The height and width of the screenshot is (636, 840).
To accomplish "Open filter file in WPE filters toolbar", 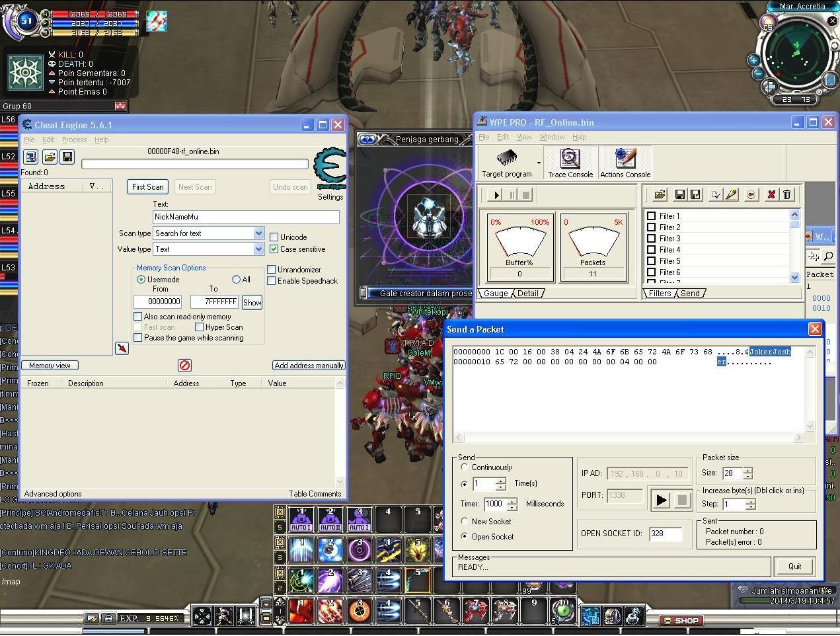I will pos(660,194).
